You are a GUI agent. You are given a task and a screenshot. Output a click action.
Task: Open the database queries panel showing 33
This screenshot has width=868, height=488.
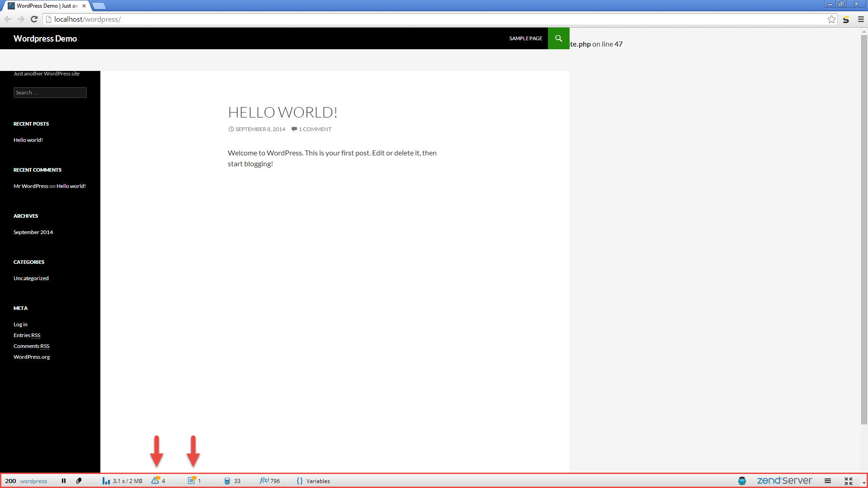(232, 481)
